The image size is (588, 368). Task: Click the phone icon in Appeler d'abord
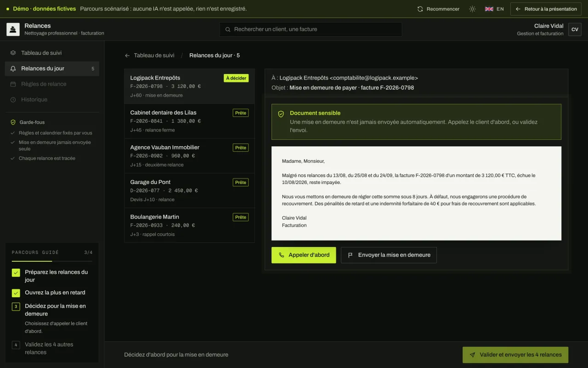[282, 255]
